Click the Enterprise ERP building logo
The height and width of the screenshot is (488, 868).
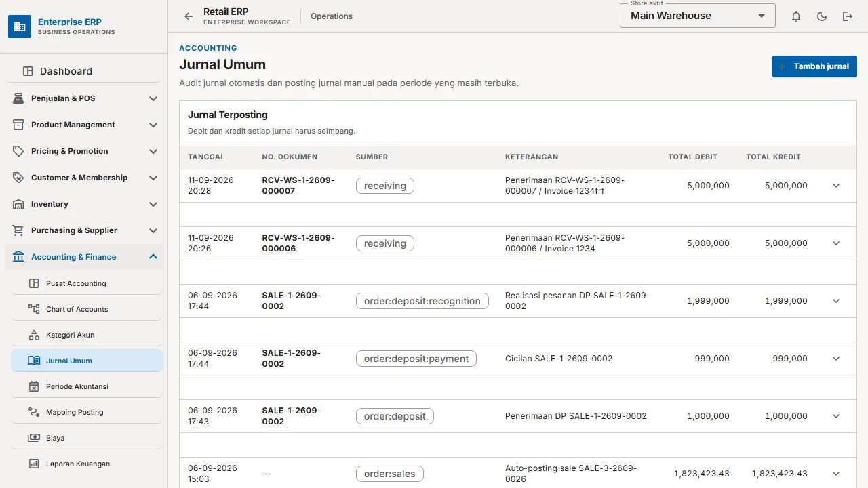20,26
